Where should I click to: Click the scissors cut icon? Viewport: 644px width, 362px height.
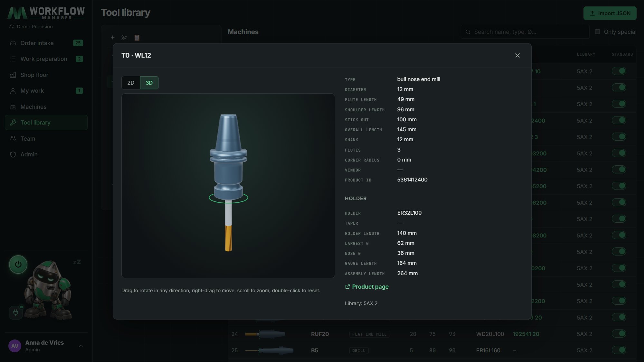pyautogui.click(x=124, y=38)
